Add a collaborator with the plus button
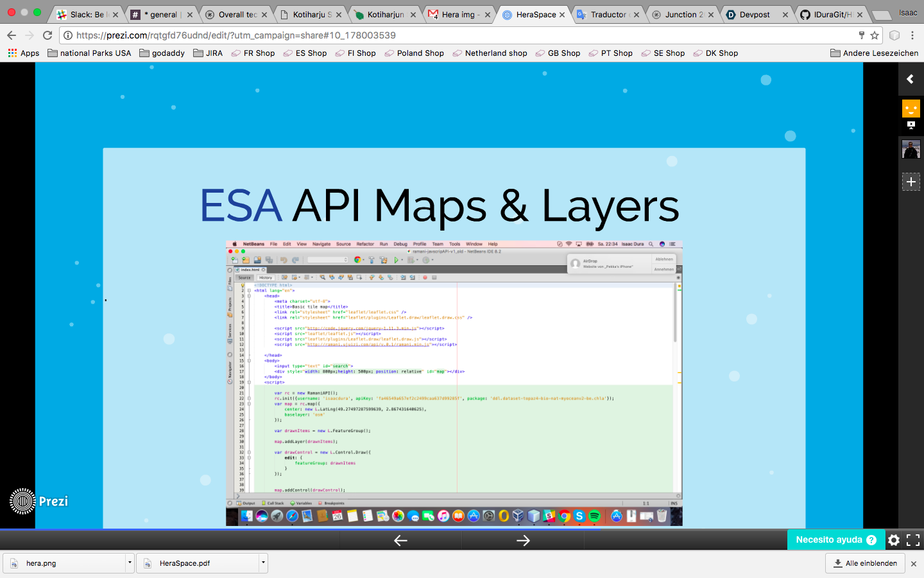Image resolution: width=924 pixels, height=578 pixels. pyautogui.click(x=911, y=182)
